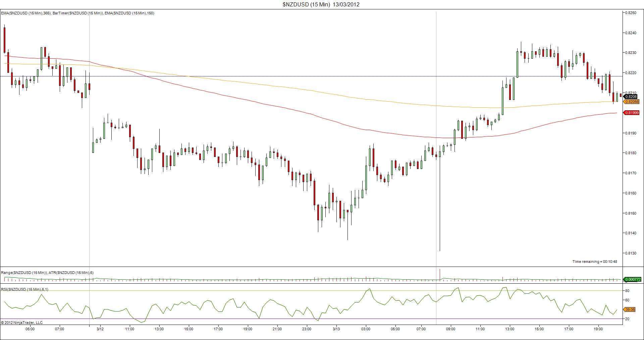Click the $NZDUSD (15 Min) chart title
This screenshot has height=340, width=644.
pos(321,4)
